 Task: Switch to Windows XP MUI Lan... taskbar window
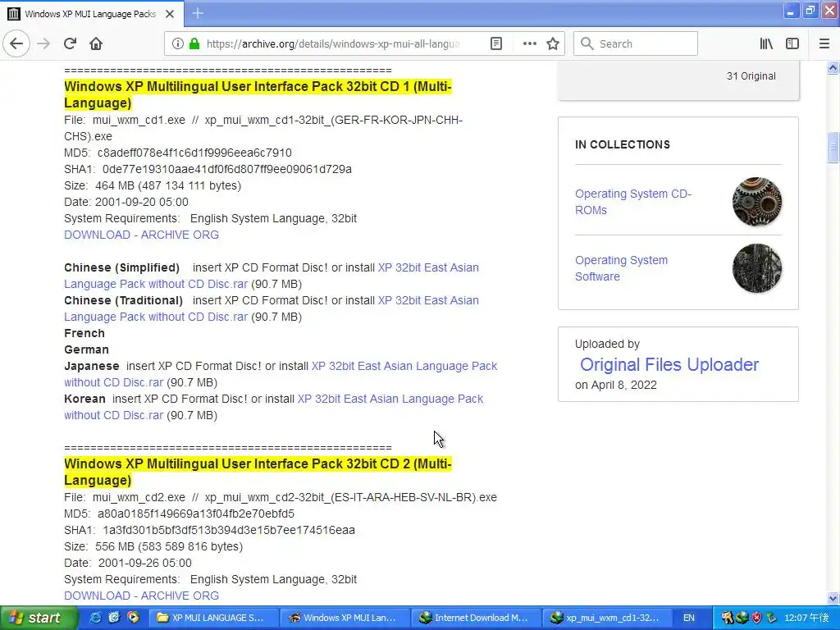[345, 618]
